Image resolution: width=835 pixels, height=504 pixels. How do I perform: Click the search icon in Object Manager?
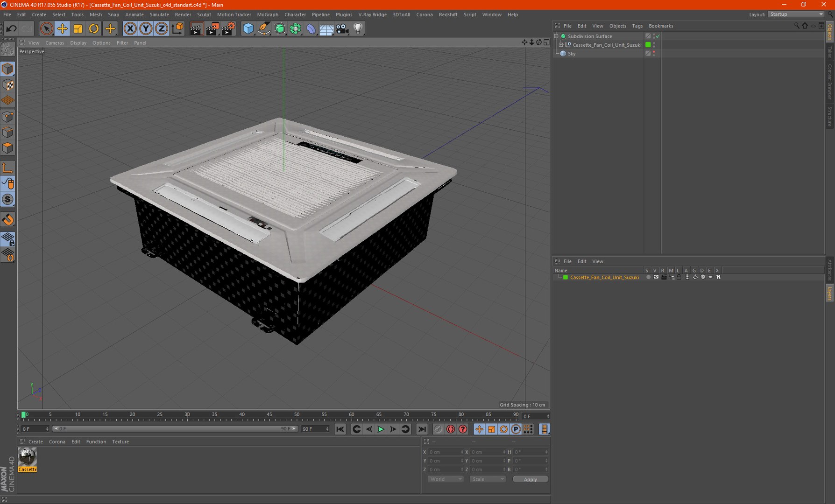click(797, 26)
